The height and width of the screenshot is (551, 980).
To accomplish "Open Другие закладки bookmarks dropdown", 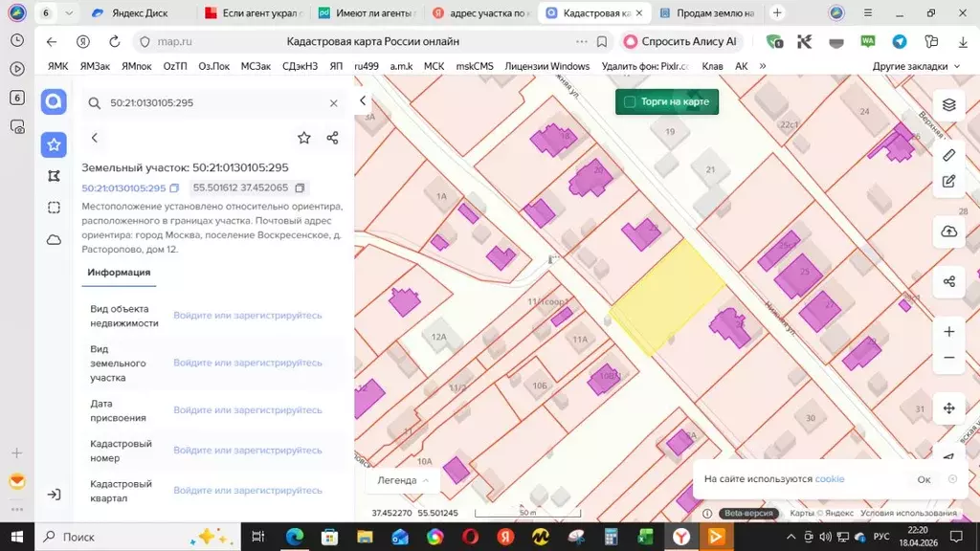I will point(916,66).
